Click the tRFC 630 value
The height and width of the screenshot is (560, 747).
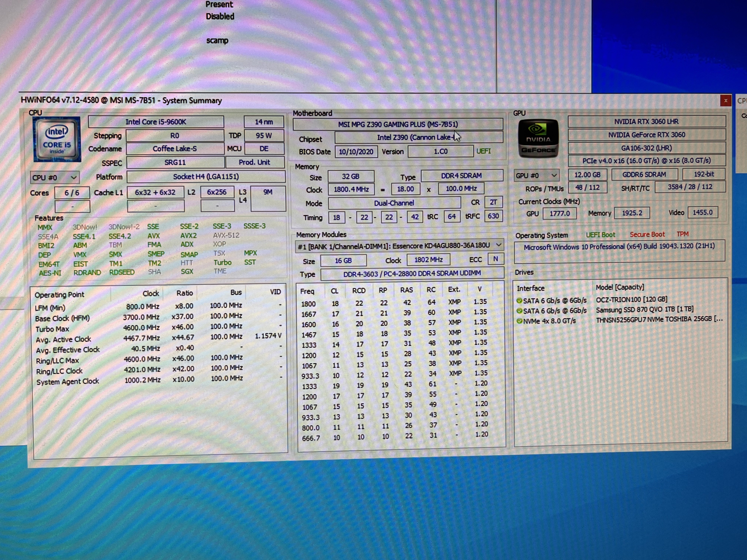tap(493, 216)
